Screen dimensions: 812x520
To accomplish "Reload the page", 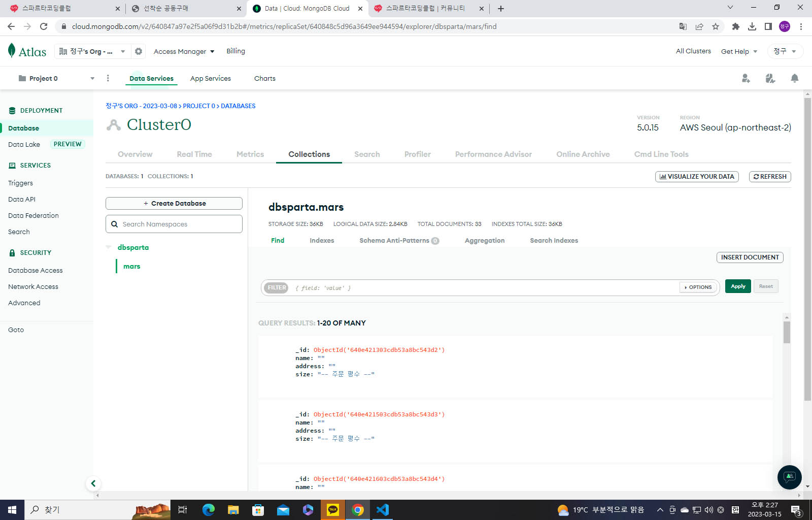I will pyautogui.click(x=44, y=26).
